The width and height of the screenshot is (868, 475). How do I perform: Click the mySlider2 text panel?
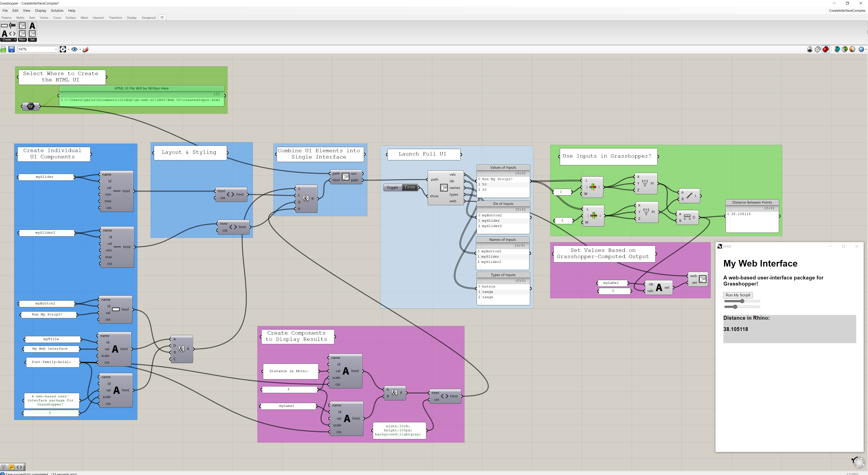[x=47, y=233]
